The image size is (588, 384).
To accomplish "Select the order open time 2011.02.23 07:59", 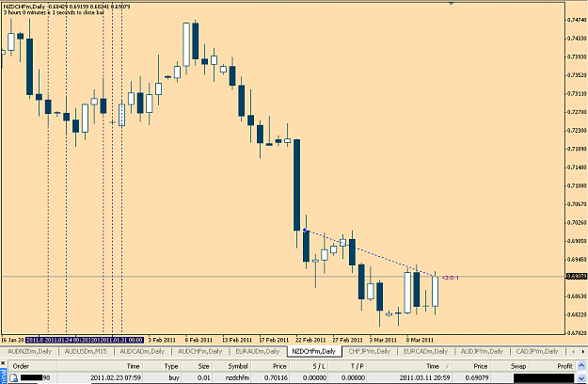I will (116, 377).
